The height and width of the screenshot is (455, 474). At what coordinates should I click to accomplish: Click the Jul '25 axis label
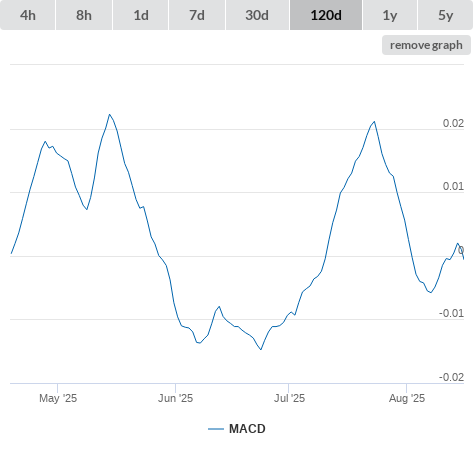click(x=289, y=398)
